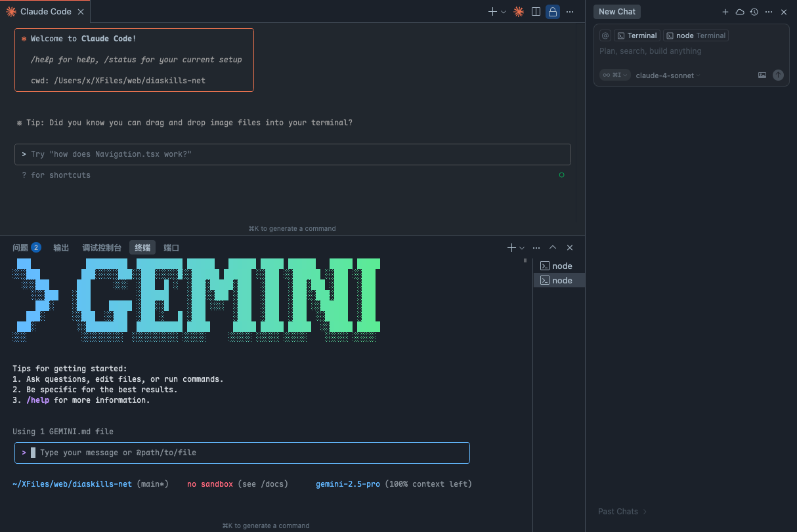Switch to the 端口 tab

(171, 248)
